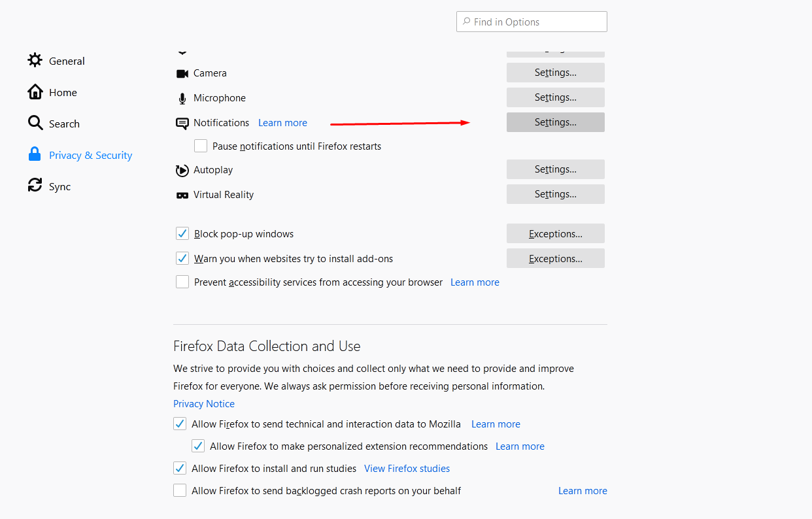This screenshot has height=519, width=812.
Task: Click the Search magnifier icon in sidebar
Action: pyautogui.click(x=35, y=123)
